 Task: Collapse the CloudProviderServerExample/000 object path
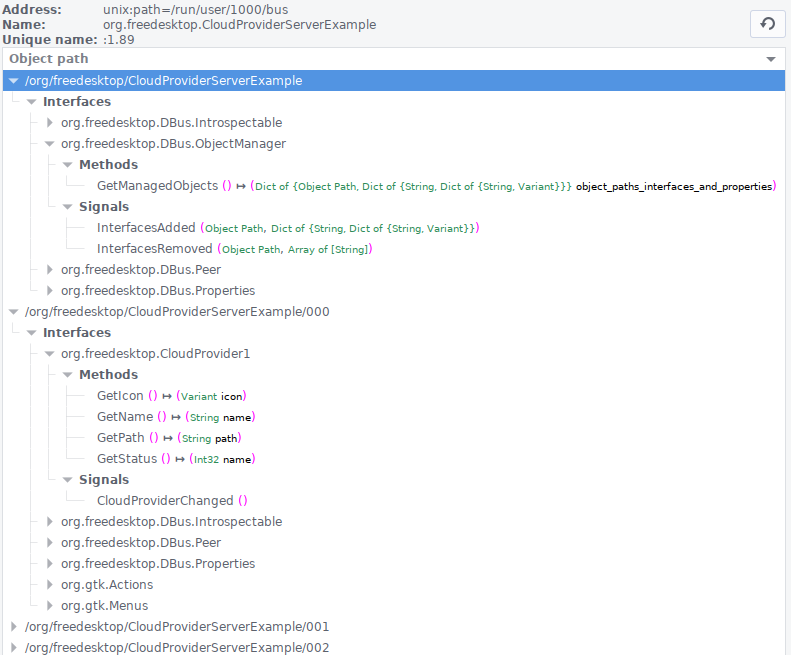14,312
